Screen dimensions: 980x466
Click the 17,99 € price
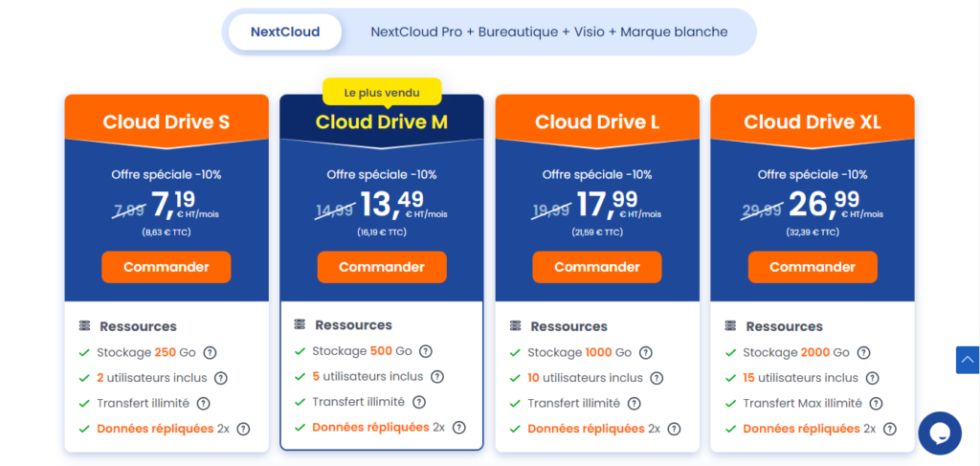[619, 205]
